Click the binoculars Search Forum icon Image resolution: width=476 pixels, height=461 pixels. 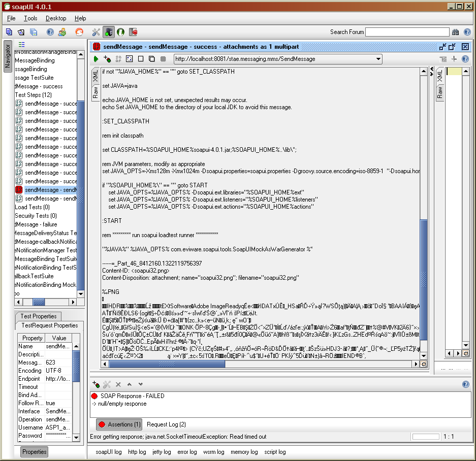(x=456, y=32)
